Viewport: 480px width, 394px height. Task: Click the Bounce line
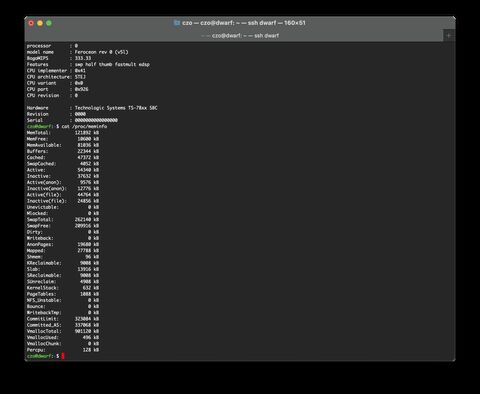[63, 306]
